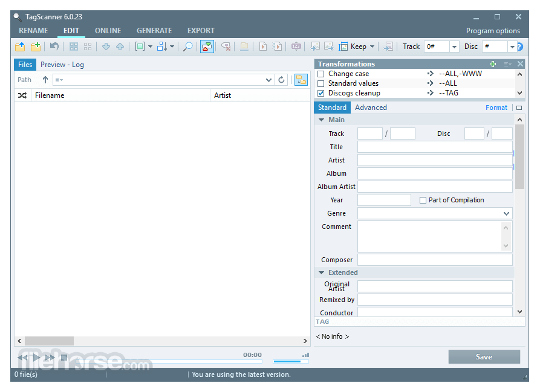The height and width of the screenshot is (392, 540).
Task: Click the maximize tag panel square icon
Action: tap(519, 108)
